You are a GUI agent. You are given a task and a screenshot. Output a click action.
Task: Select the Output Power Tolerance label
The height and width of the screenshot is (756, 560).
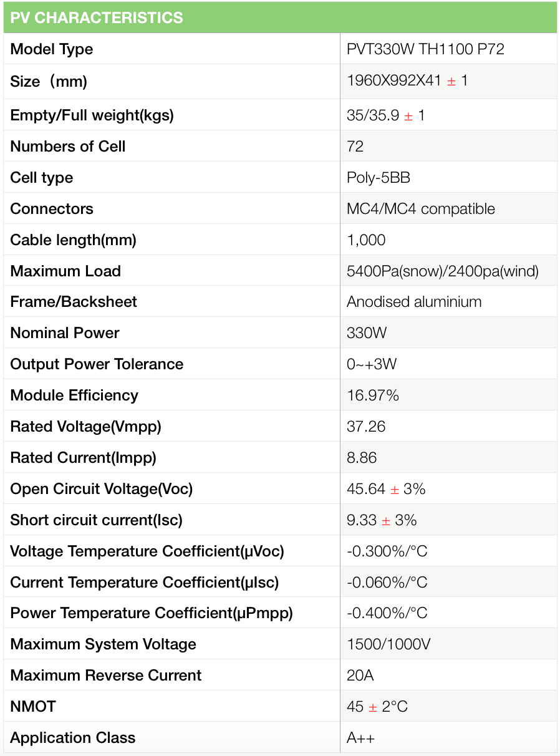(97, 364)
